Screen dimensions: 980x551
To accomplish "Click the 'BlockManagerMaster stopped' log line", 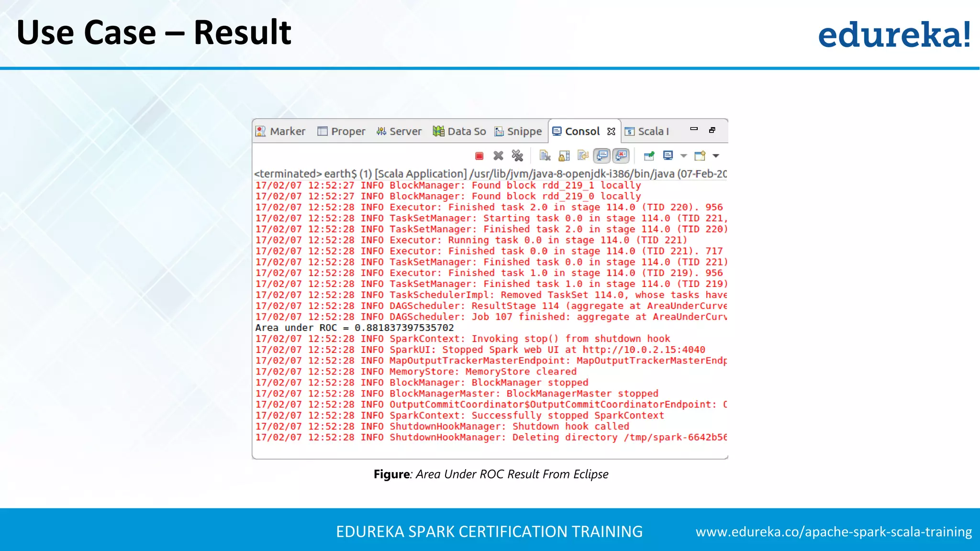I will (x=457, y=394).
